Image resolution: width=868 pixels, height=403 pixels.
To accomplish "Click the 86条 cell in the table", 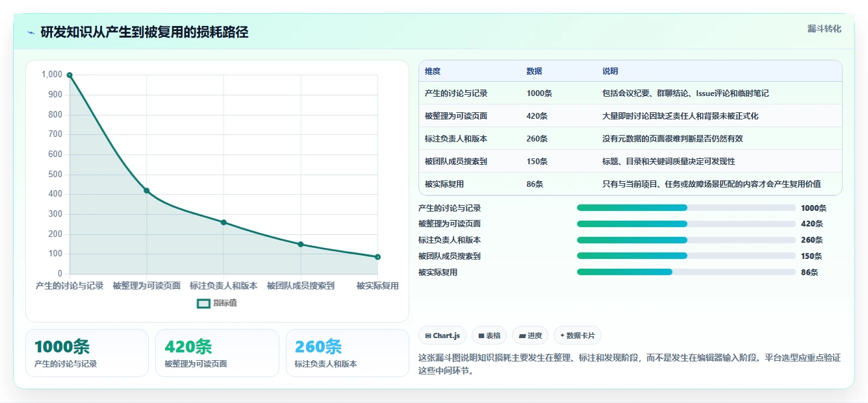I will coord(535,184).
